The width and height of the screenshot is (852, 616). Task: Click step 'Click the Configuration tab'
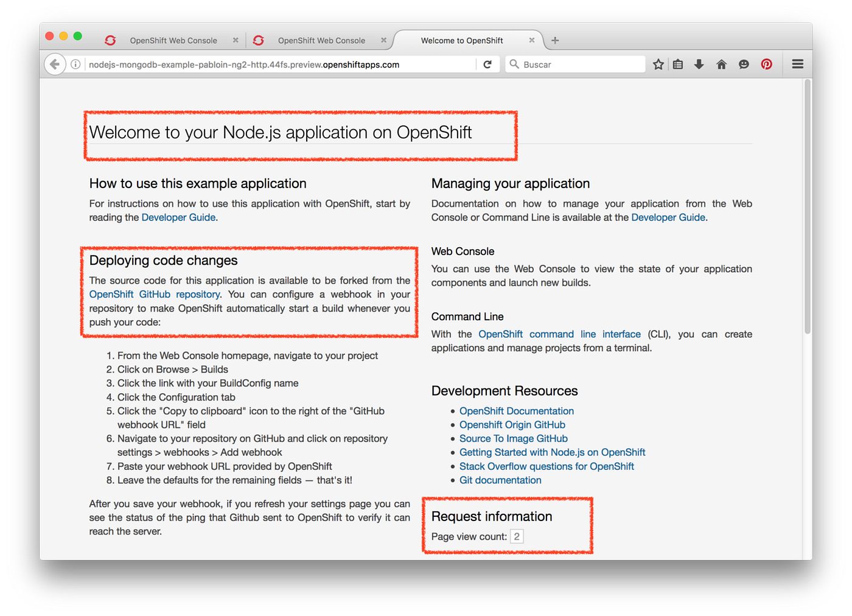point(176,397)
